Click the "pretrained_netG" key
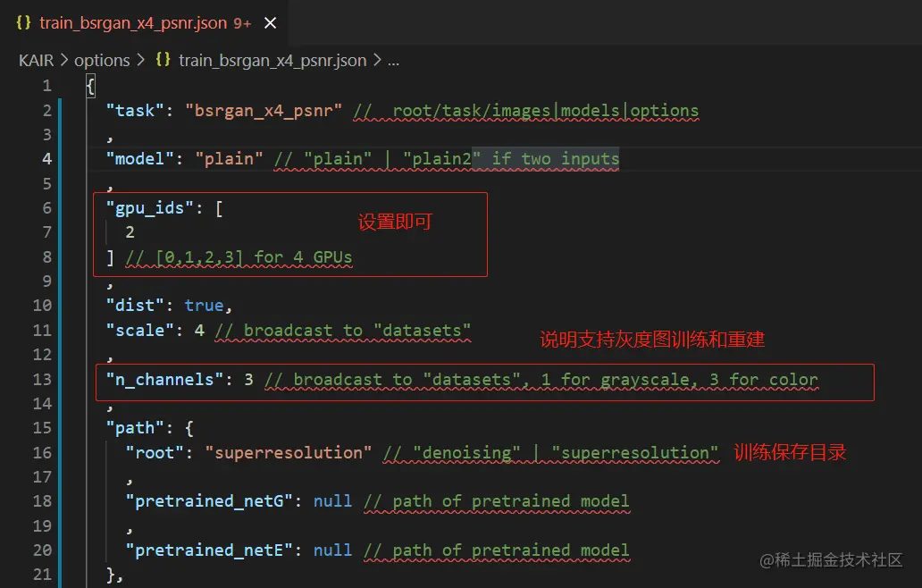Screen dimensions: 922x588 (209, 501)
